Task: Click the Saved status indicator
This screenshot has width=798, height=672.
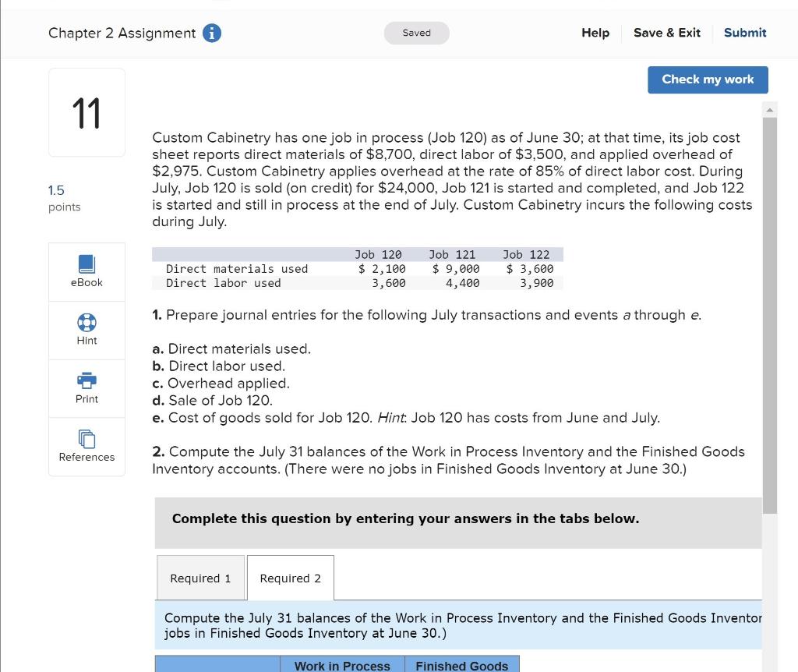Action: tap(416, 33)
